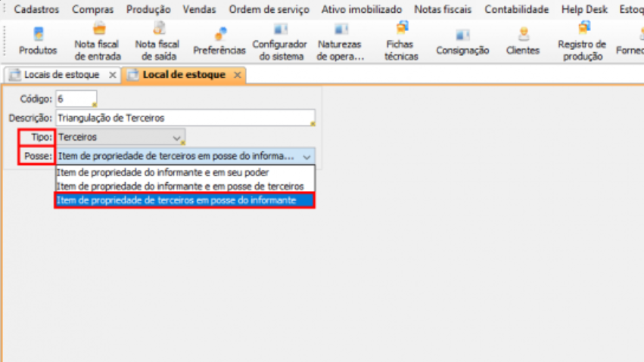Close the Local de estoque tab
644x362 pixels.
click(x=237, y=76)
